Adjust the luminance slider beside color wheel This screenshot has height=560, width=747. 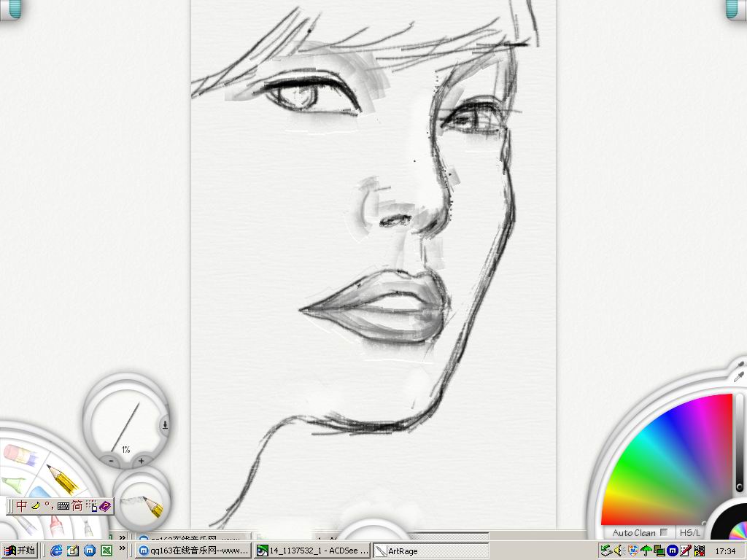tap(739, 443)
